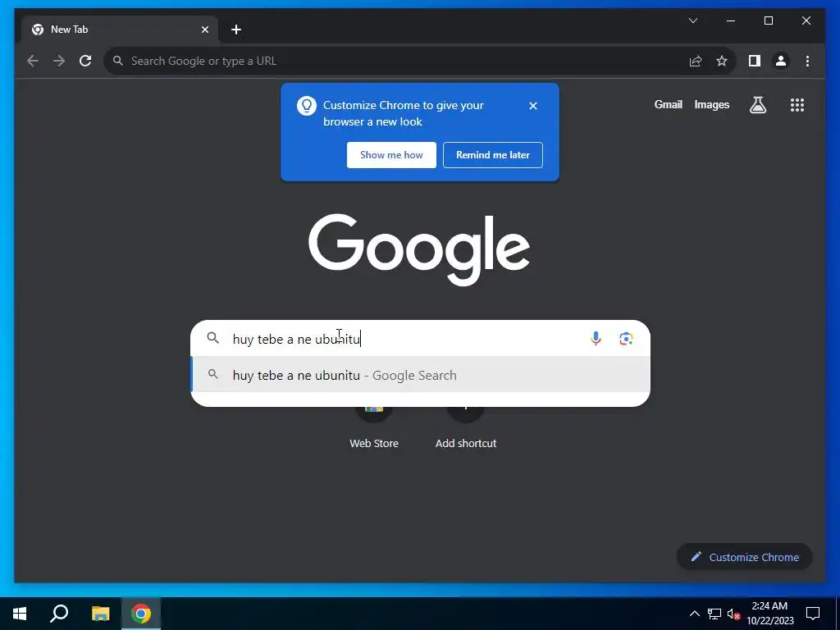Click the muted volume tray icon
840x630 pixels.
click(734, 614)
